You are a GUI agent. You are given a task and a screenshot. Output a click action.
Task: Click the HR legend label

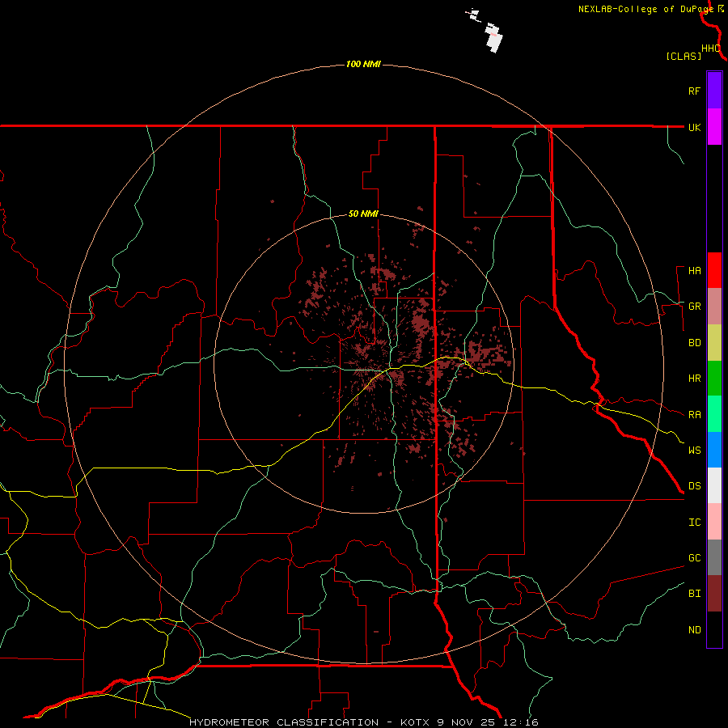click(x=694, y=379)
